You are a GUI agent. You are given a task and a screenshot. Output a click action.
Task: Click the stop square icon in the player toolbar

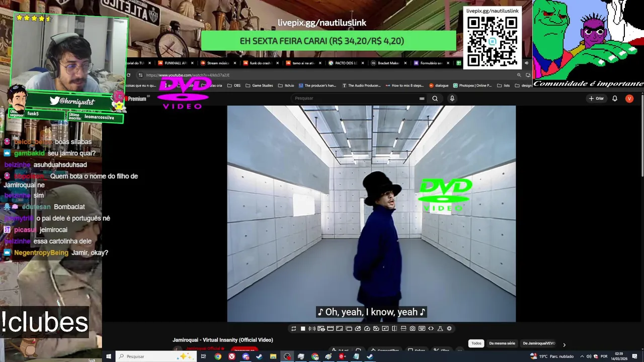pyautogui.click(x=303, y=329)
